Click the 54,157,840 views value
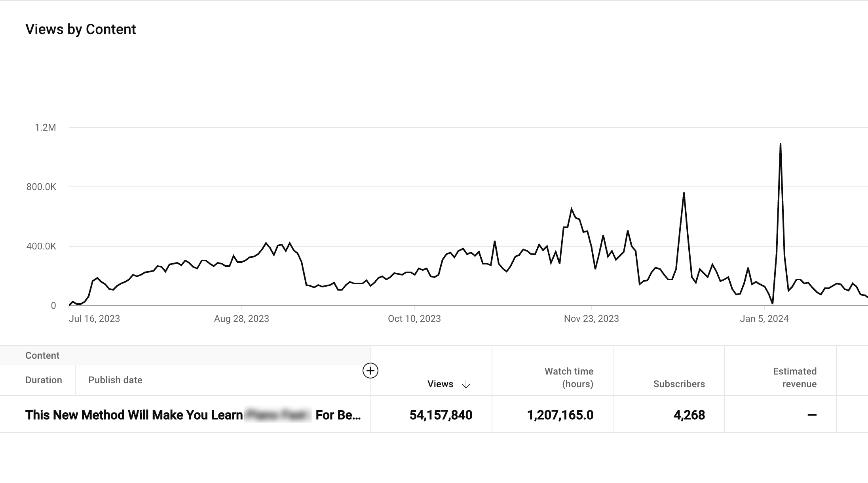This screenshot has width=868, height=483. coord(441,415)
